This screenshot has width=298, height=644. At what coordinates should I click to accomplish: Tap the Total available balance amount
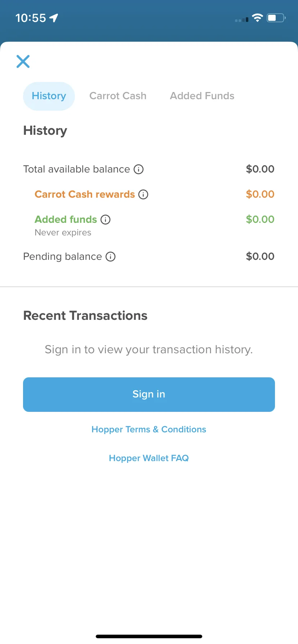click(260, 169)
